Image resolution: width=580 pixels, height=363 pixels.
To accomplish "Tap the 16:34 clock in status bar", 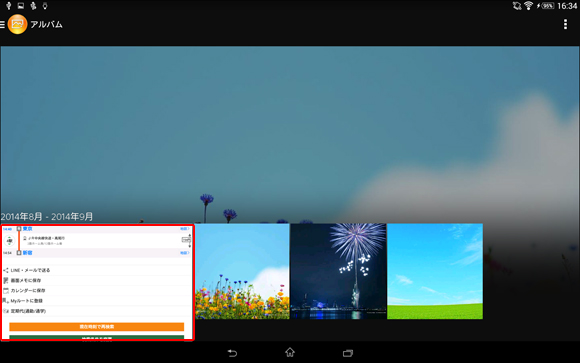I will click(567, 6).
